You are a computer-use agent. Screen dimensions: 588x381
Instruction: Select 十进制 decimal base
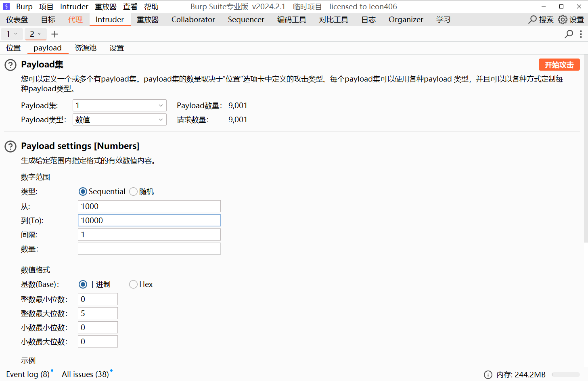click(83, 284)
